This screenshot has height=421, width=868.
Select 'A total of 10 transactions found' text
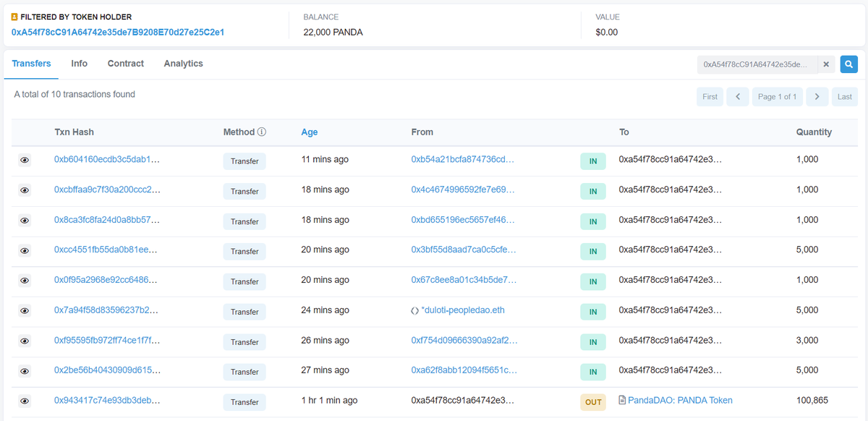coord(75,94)
